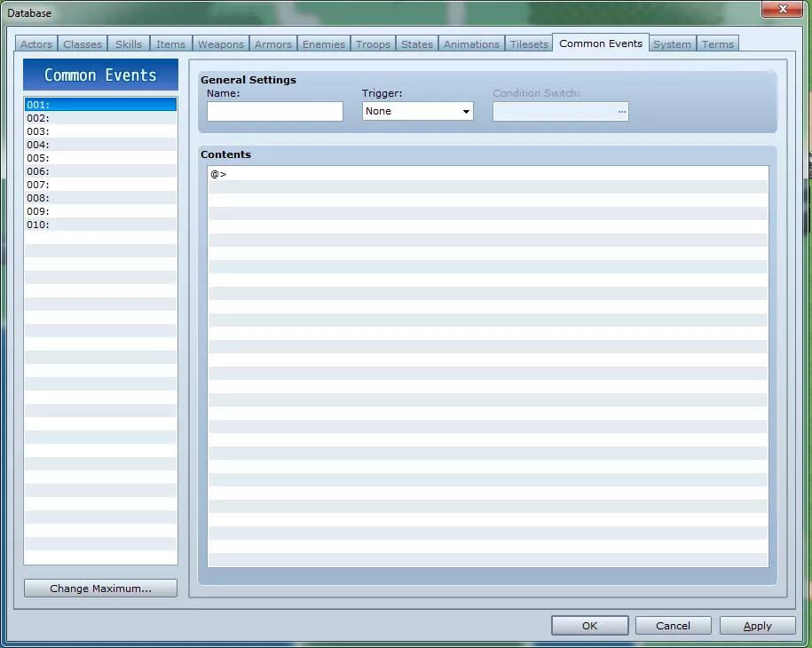Select common event 007 in list
This screenshot has height=648, width=812.
click(100, 185)
